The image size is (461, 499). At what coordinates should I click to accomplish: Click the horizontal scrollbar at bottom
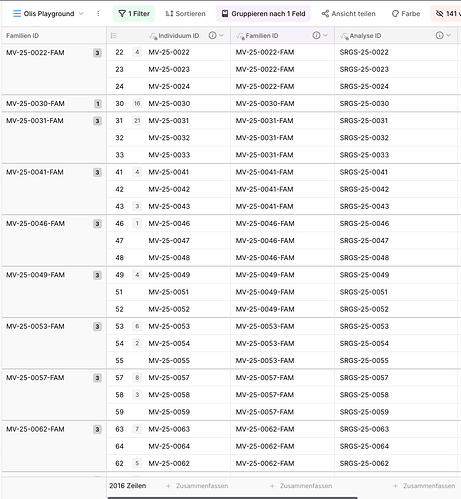coord(232,498)
